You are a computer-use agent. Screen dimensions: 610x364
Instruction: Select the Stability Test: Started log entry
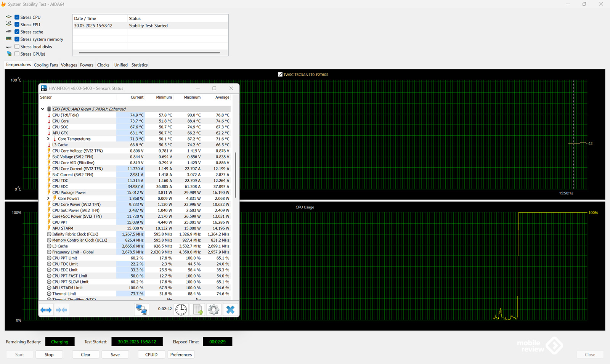[150, 26]
